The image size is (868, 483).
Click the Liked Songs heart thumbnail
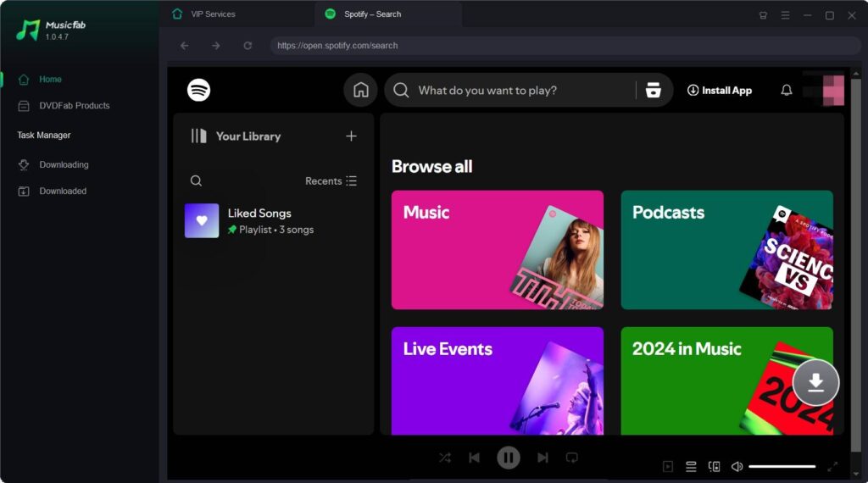(202, 221)
